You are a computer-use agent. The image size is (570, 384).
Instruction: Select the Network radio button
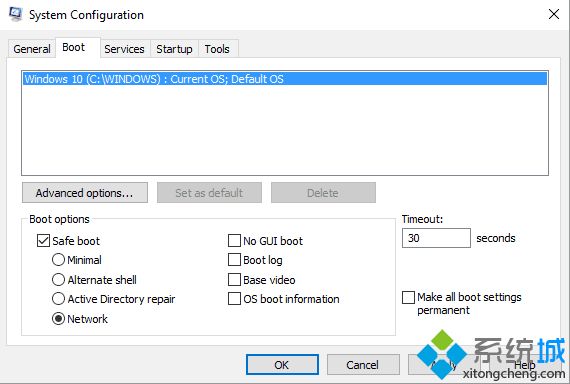click(58, 319)
